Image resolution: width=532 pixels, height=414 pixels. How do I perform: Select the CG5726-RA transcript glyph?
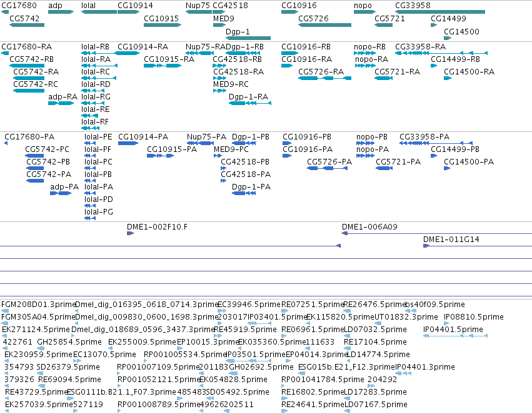[x=324, y=78]
